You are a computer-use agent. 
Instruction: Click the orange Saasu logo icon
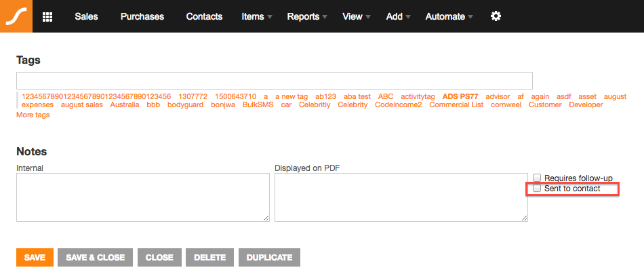[x=16, y=16]
